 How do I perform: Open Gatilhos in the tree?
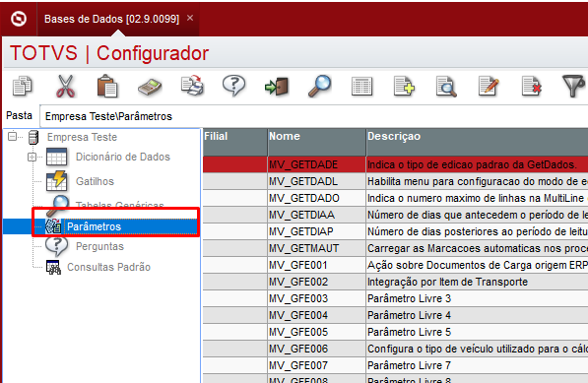click(x=95, y=181)
